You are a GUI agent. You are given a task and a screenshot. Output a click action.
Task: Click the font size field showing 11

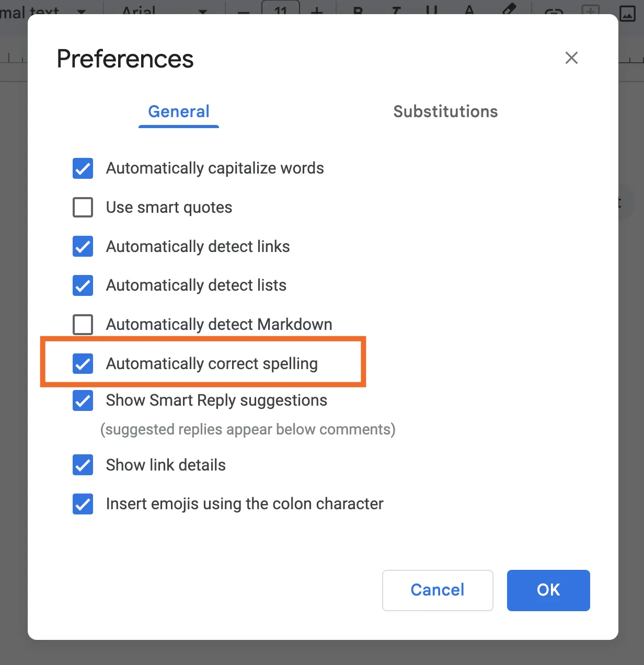click(x=281, y=9)
